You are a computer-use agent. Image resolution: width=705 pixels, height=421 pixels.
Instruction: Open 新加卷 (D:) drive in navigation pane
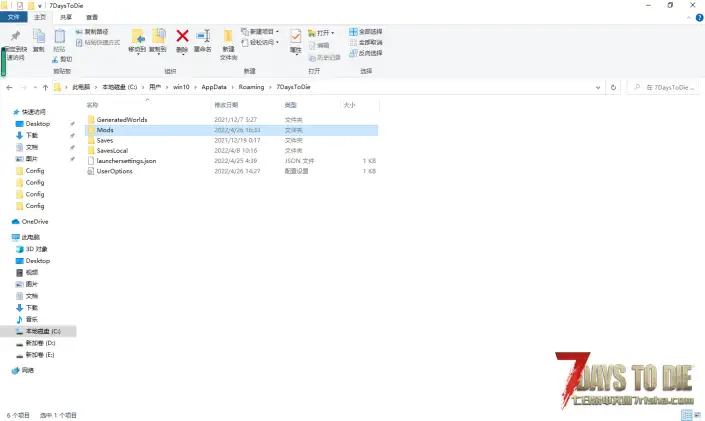click(x=36, y=343)
